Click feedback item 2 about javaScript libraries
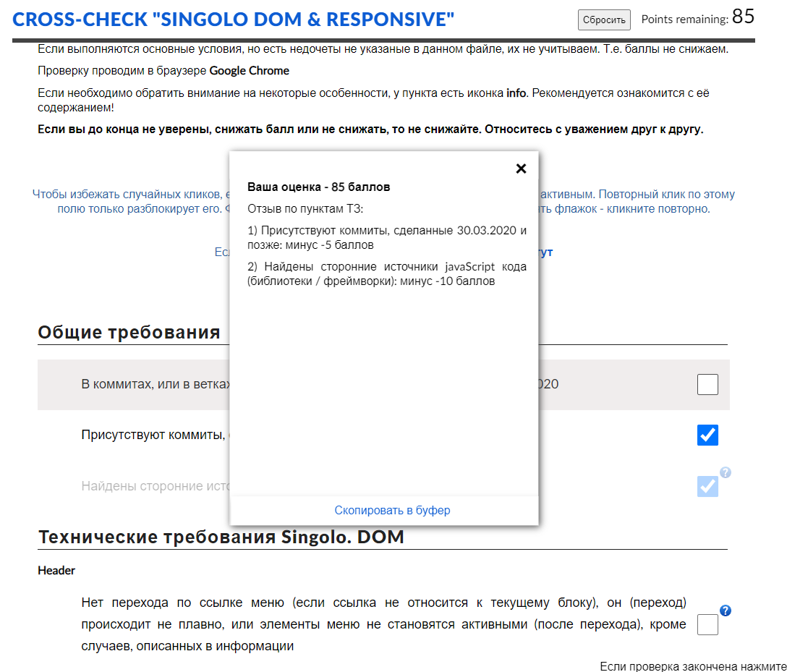Image resolution: width=787 pixels, height=672 pixels. click(x=386, y=273)
